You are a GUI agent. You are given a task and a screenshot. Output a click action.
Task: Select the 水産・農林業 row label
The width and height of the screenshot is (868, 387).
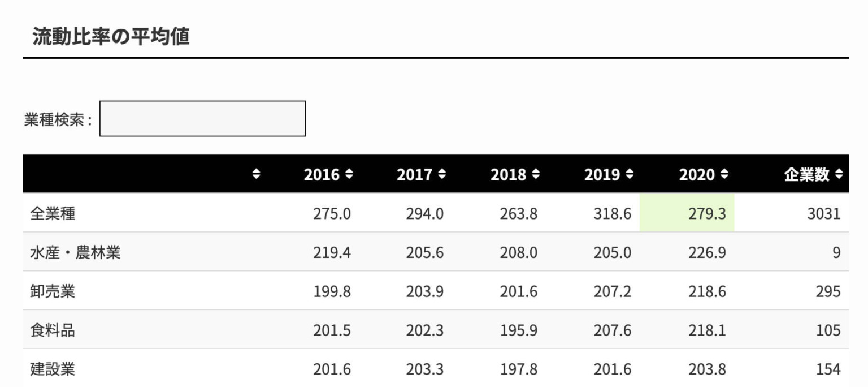(75, 252)
